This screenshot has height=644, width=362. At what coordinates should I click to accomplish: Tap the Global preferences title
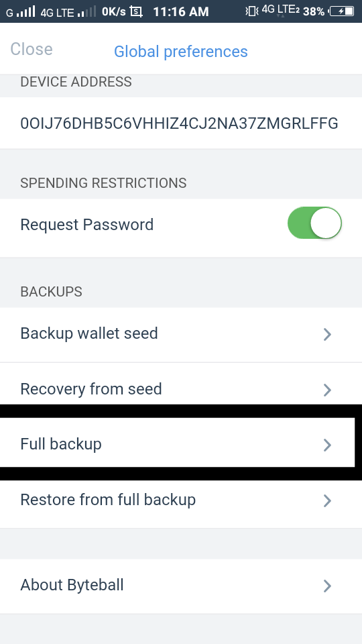(x=181, y=52)
